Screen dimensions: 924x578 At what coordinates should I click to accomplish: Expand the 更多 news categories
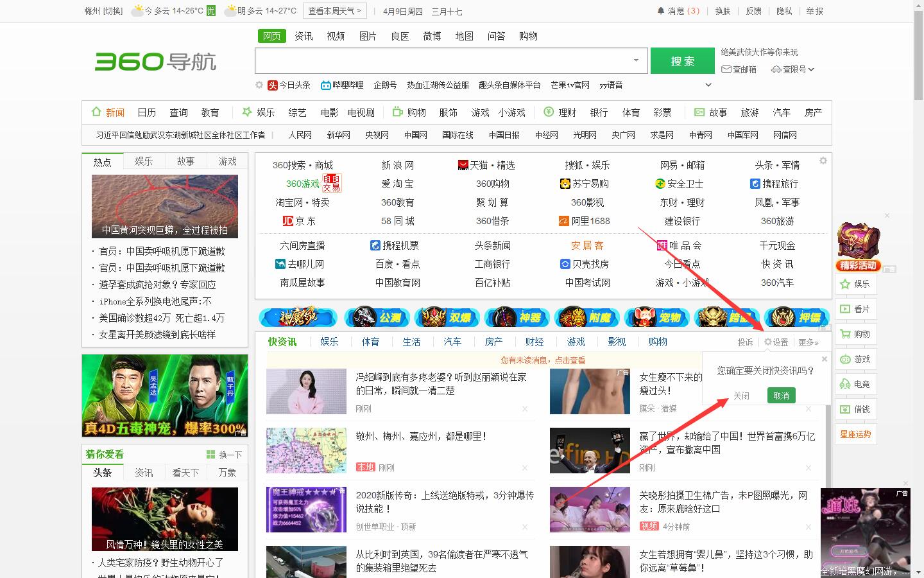809,342
